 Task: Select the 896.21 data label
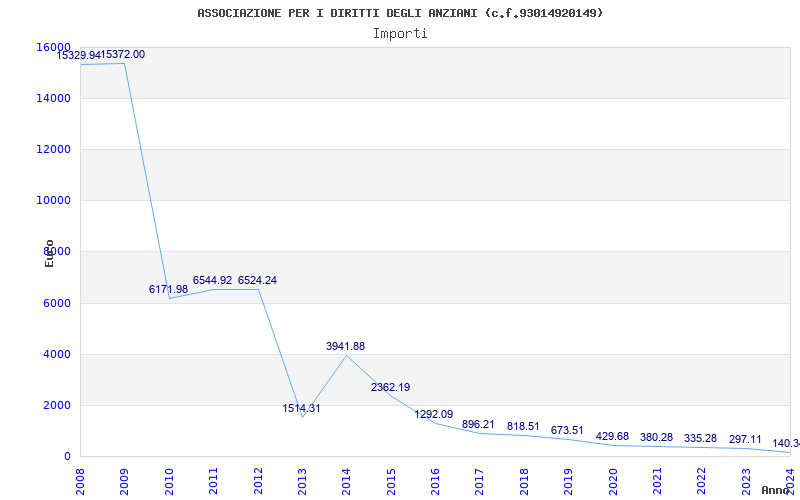(478, 424)
